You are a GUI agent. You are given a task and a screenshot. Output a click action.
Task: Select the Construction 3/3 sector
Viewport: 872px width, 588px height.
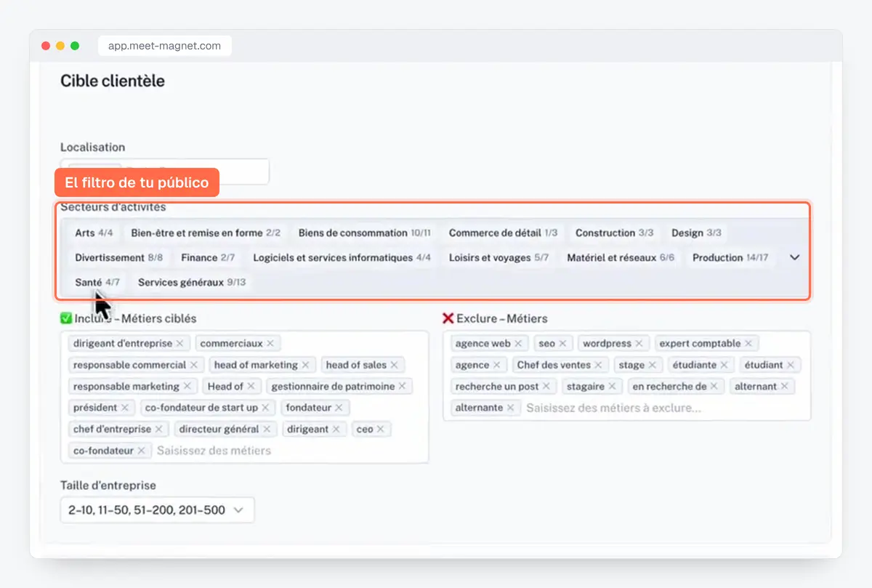click(614, 233)
